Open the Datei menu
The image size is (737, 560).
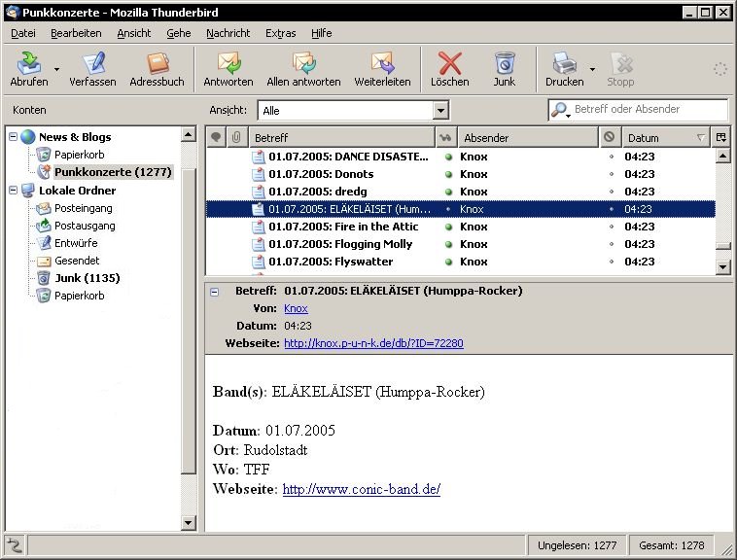23,33
